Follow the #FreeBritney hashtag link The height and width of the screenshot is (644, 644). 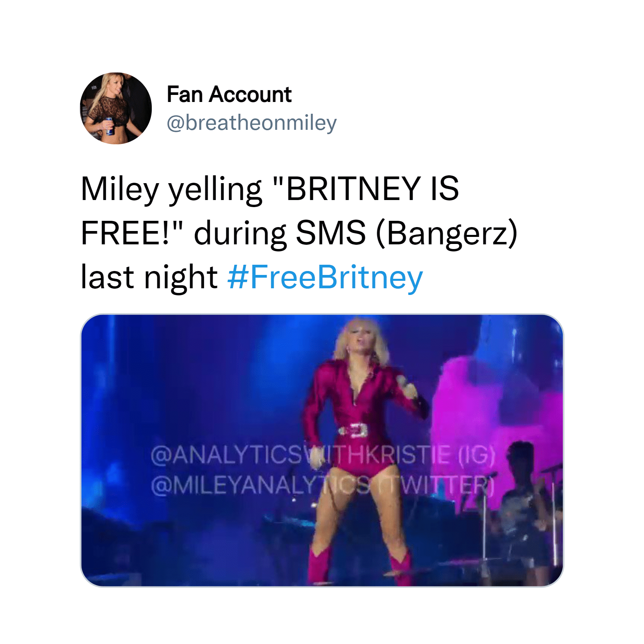pos(325,277)
